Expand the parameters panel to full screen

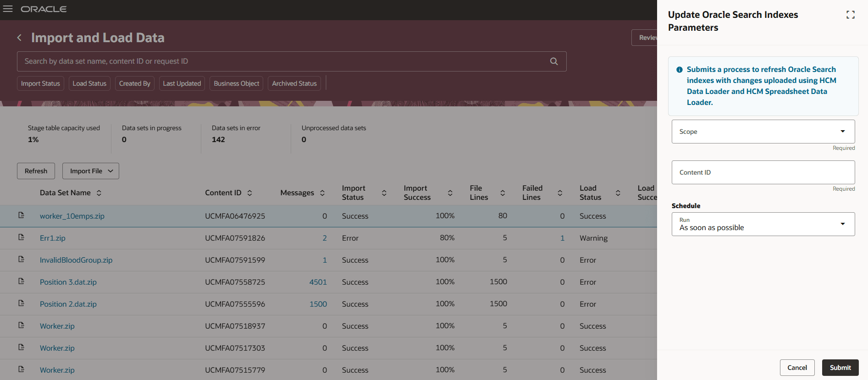pos(851,15)
